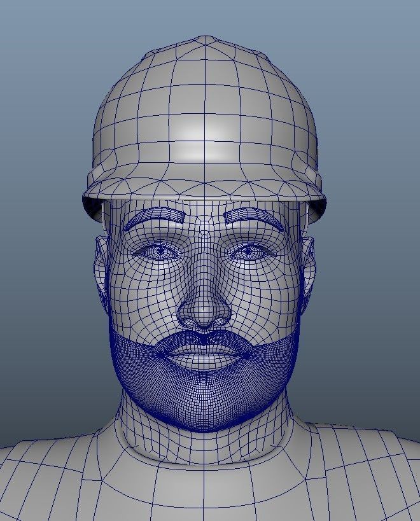Click the pupil of the viewer's left eye
The width and height of the screenshot is (420, 521).
click(x=161, y=251)
